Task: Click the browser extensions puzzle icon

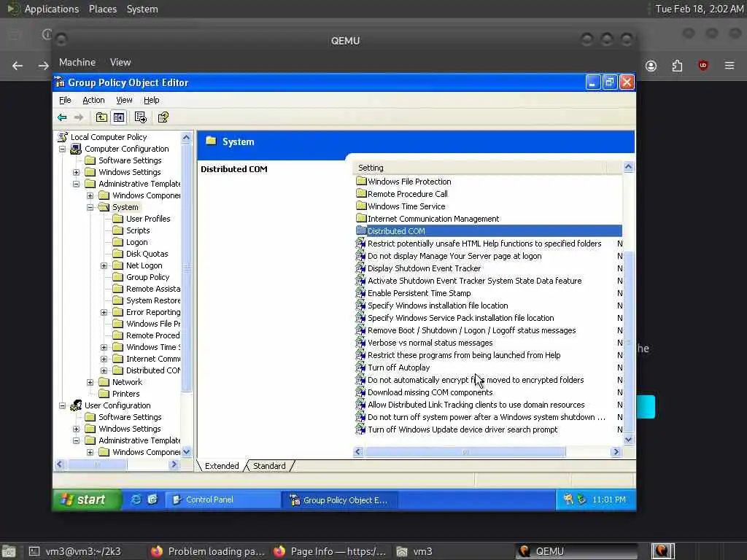Action: (x=677, y=66)
